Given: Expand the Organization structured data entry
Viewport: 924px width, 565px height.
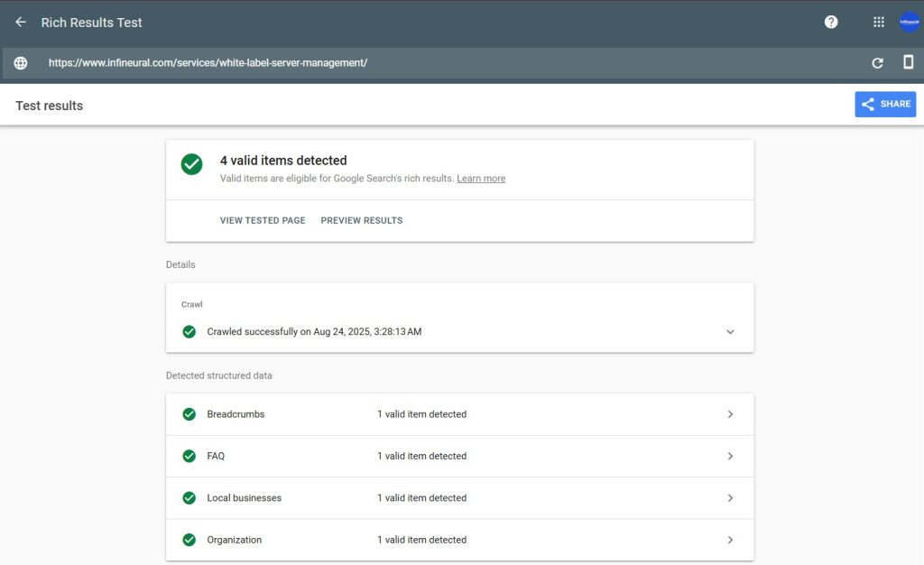Looking at the screenshot, I should [731, 539].
